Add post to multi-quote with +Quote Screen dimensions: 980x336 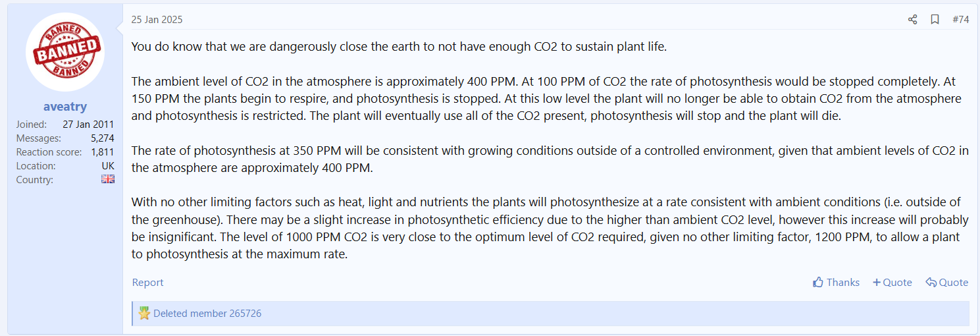[892, 283]
